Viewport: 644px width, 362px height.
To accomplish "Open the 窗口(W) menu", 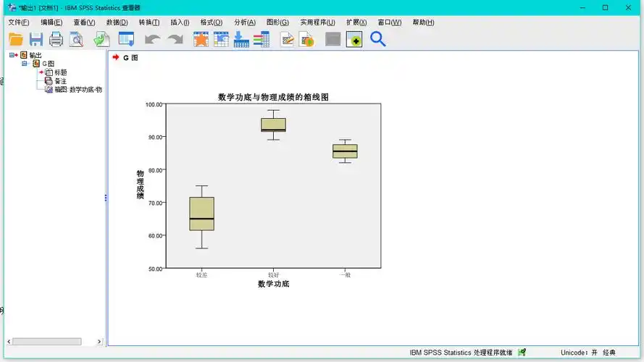I will click(x=390, y=22).
